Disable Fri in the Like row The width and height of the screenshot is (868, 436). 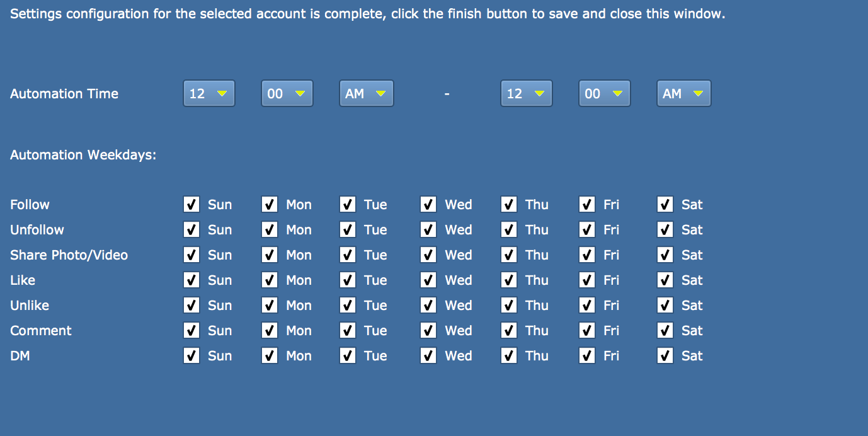pyautogui.click(x=587, y=280)
